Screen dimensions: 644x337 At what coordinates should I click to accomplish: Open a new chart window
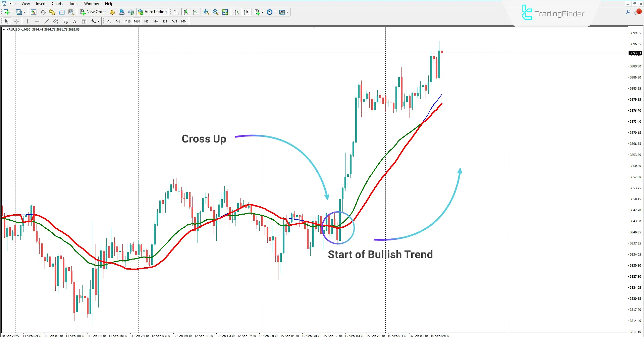point(6,12)
